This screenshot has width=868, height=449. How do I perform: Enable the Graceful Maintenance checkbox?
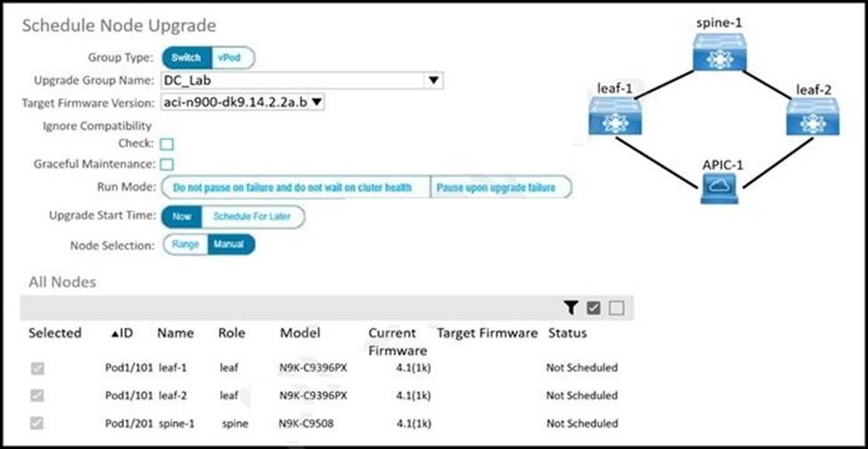(x=167, y=165)
